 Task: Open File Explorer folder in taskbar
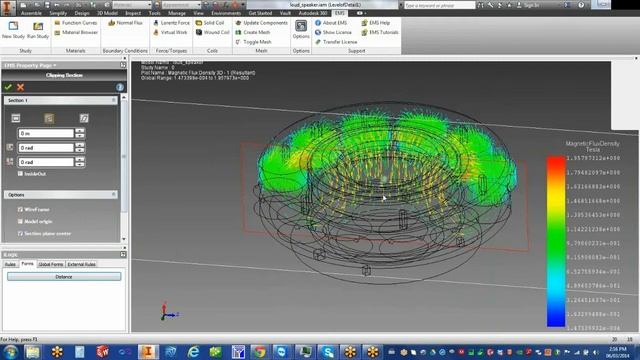[x=33, y=352]
